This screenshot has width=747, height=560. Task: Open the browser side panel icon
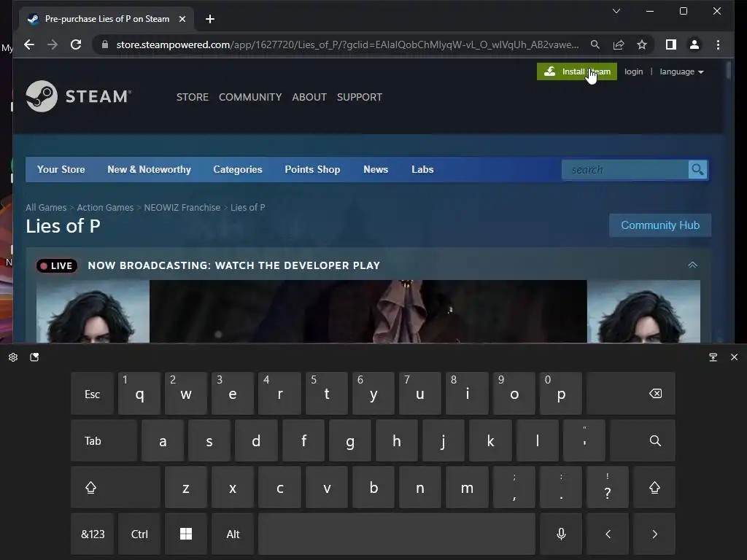tap(671, 44)
